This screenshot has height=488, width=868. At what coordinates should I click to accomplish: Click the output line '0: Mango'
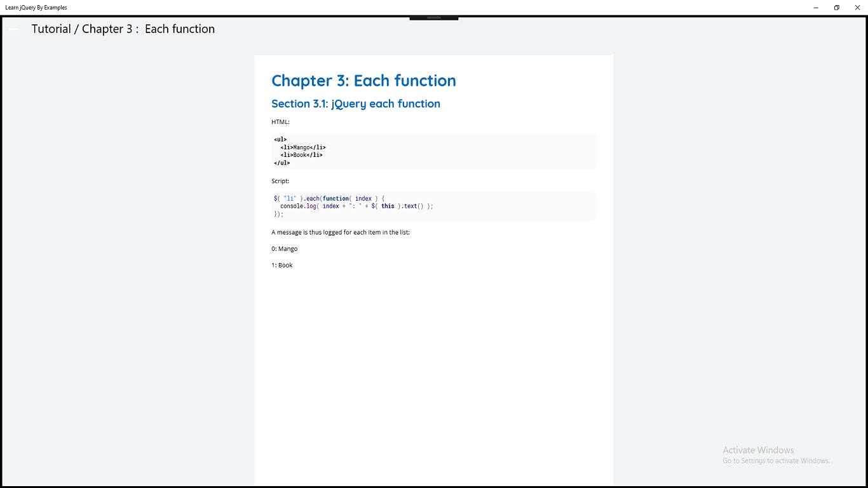pos(284,249)
